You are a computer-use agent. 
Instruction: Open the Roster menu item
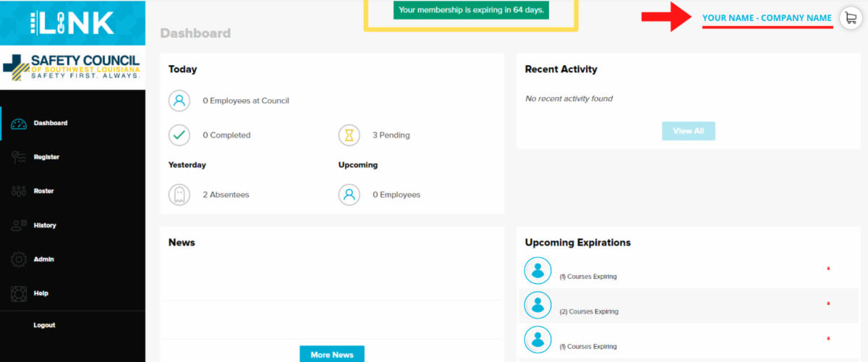pos(44,191)
